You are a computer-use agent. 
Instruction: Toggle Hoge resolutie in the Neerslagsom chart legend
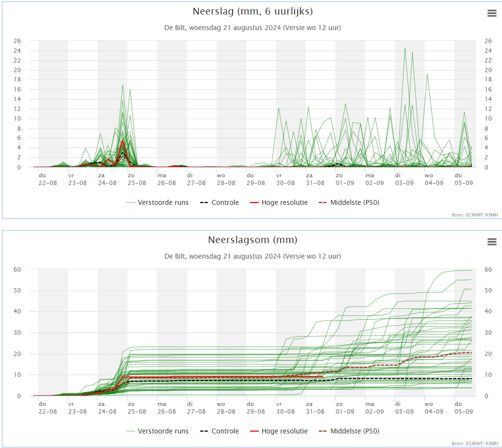[x=284, y=431]
